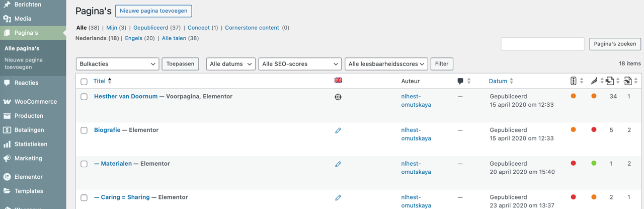Viewport: 644px width, 209px height.
Task: Expand the Alle datums dropdown
Action: [x=230, y=64]
